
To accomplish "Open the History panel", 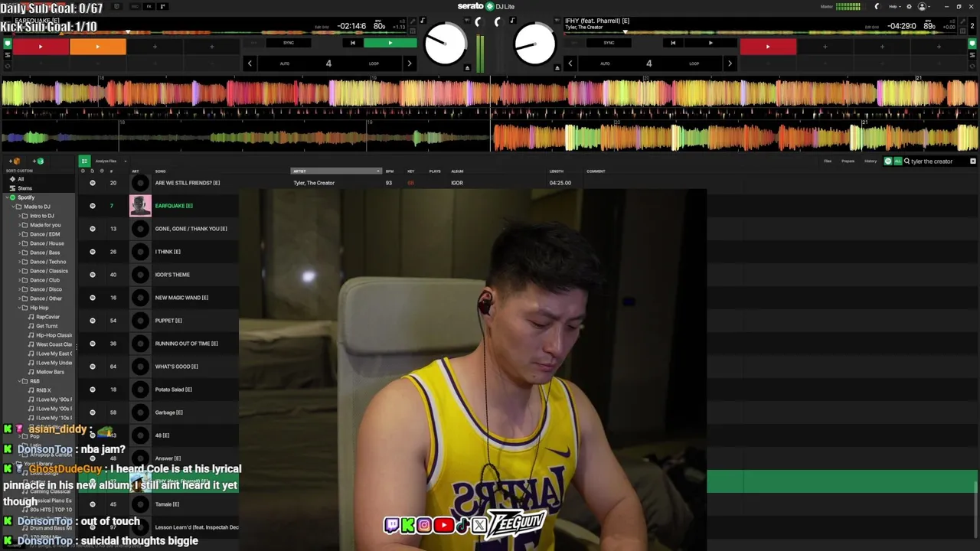I will (871, 161).
